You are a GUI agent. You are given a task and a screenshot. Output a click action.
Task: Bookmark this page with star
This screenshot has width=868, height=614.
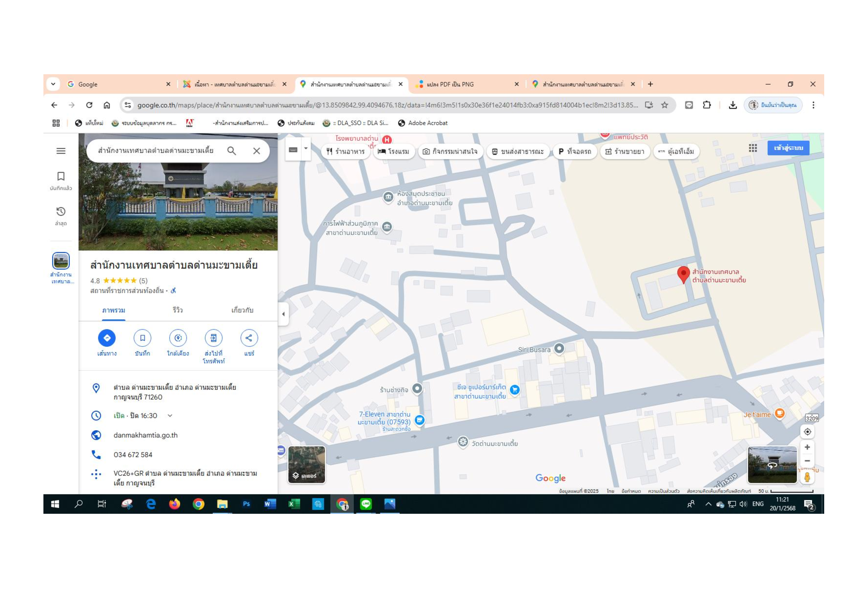point(665,105)
